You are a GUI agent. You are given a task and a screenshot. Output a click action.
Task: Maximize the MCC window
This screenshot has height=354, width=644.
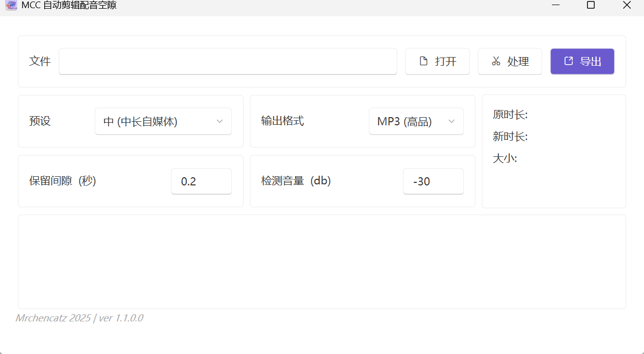591,5
